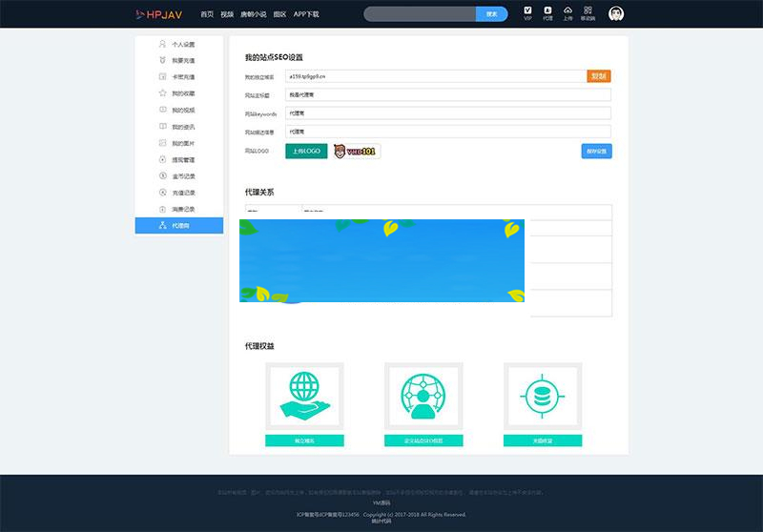The image size is (763, 532).
Task: Click 首页 in the top navigation
Action: tap(207, 14)
